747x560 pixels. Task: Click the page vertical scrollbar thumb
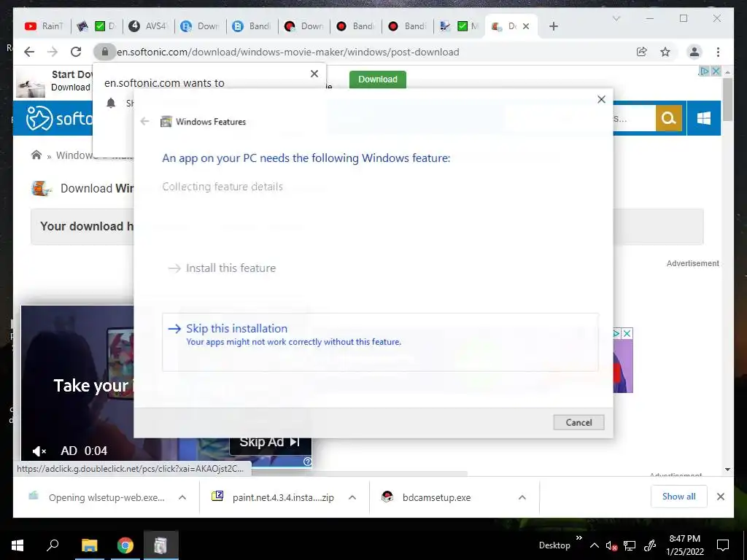(x=727, y=99)
